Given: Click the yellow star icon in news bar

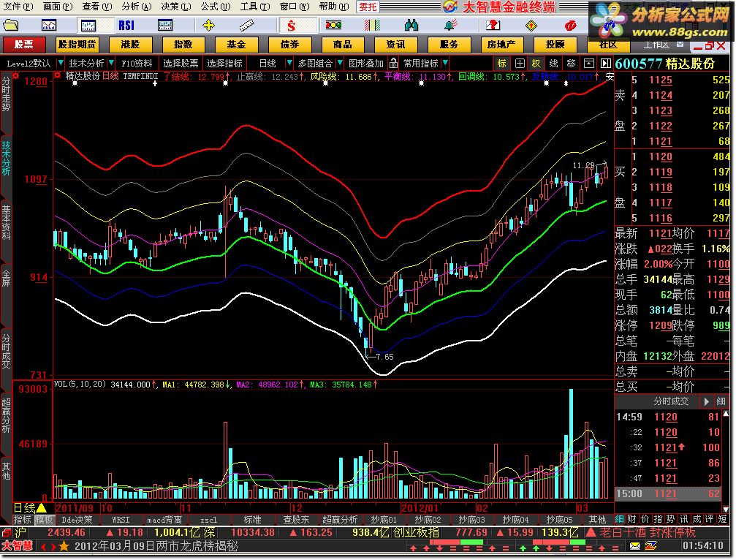Looking at the screenshot, I should (x=64, y=546).
